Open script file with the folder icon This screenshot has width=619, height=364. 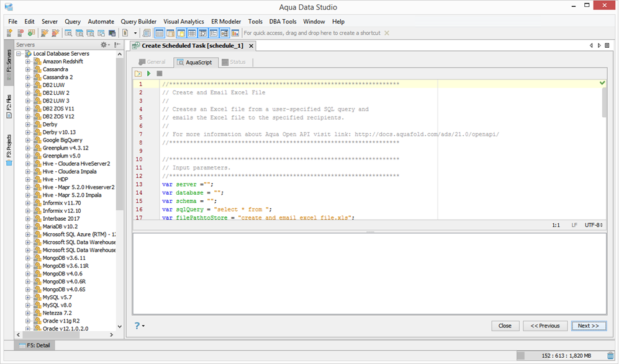(138, 73)
